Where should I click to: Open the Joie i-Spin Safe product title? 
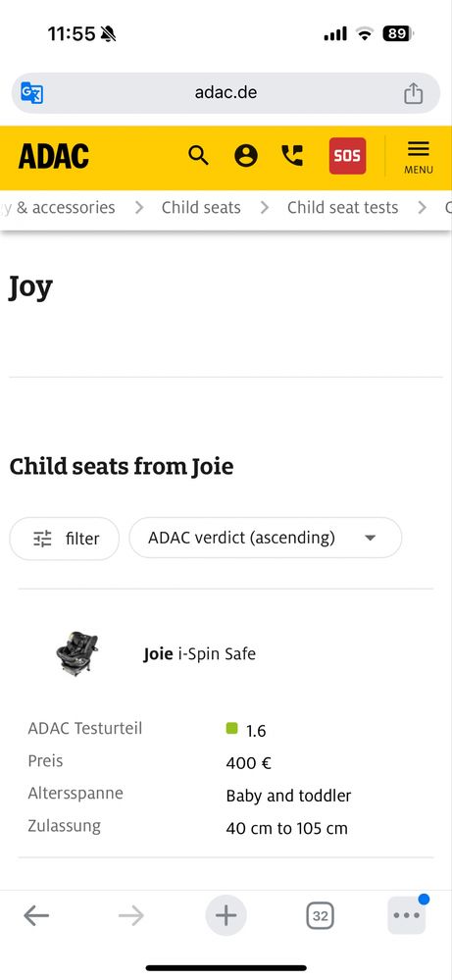pyautogui.click(x=200, y=654)
